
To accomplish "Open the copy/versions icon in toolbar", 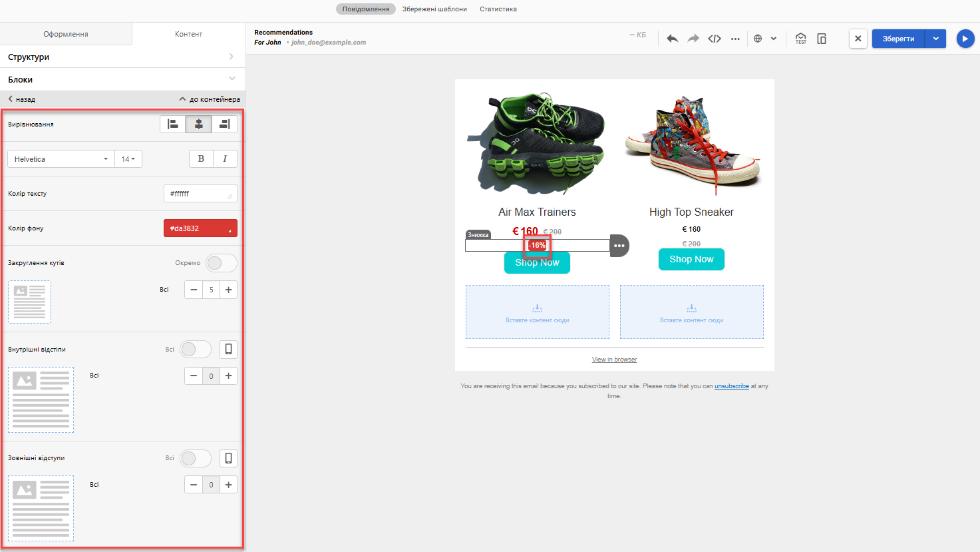I will click(x=822, y=39).
